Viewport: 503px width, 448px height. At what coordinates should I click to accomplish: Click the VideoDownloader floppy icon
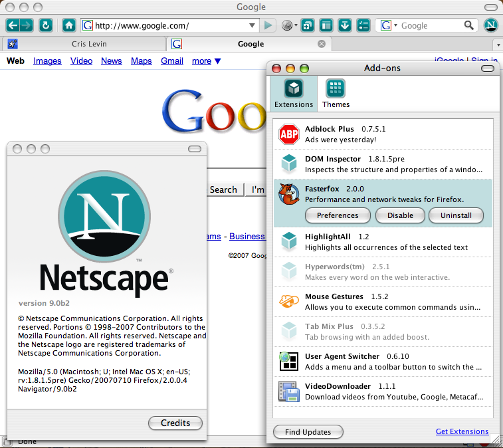click(289, 392)
